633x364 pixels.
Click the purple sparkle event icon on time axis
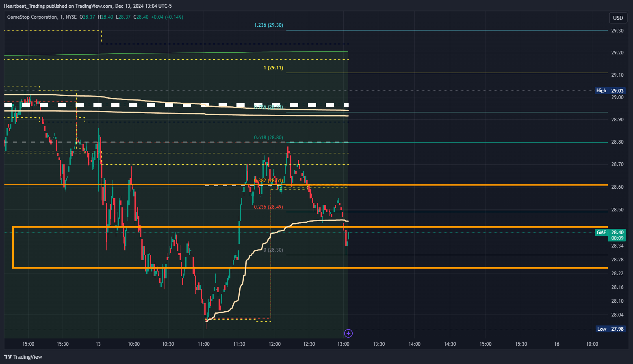point(348,334)
